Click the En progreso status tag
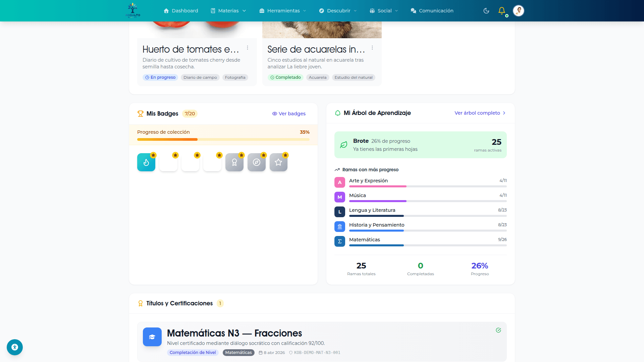Image resolution: width=644 pixels, height=362 pixels. tap(160, 77)
